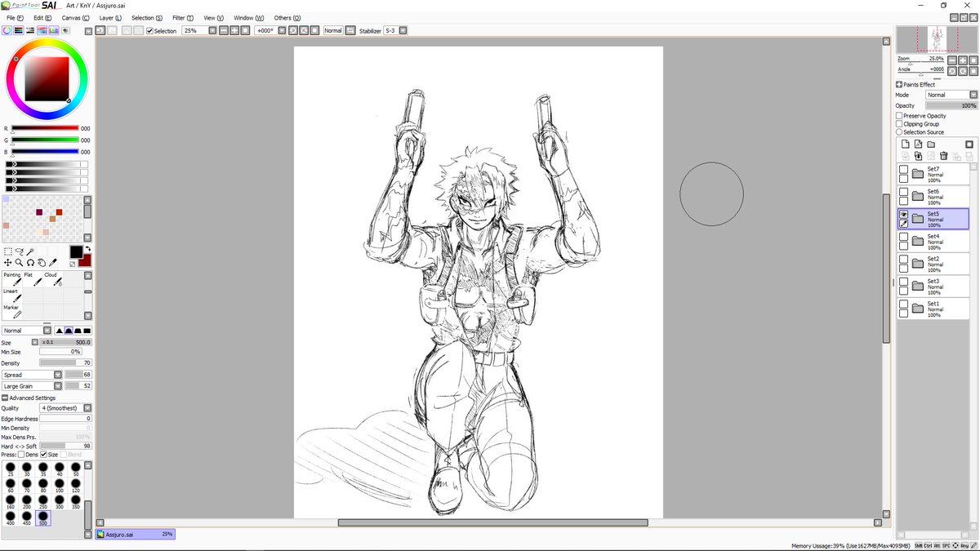Expand the Paints Effect section
This screenshot has height=551, width=980.
click(899, 85)
